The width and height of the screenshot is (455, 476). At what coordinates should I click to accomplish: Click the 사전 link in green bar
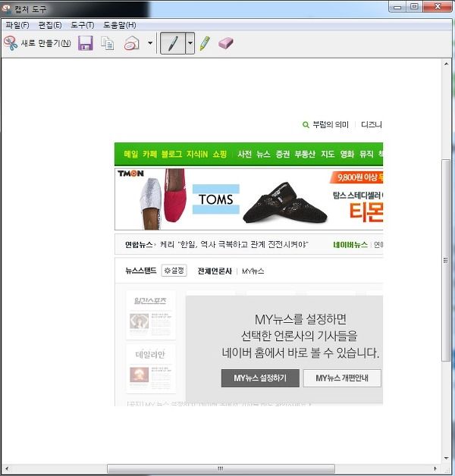[x=244, y=154]
